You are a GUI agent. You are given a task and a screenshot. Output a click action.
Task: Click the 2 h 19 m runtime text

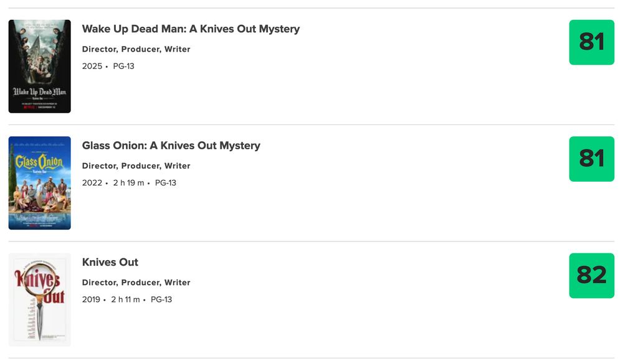[130, 182]
